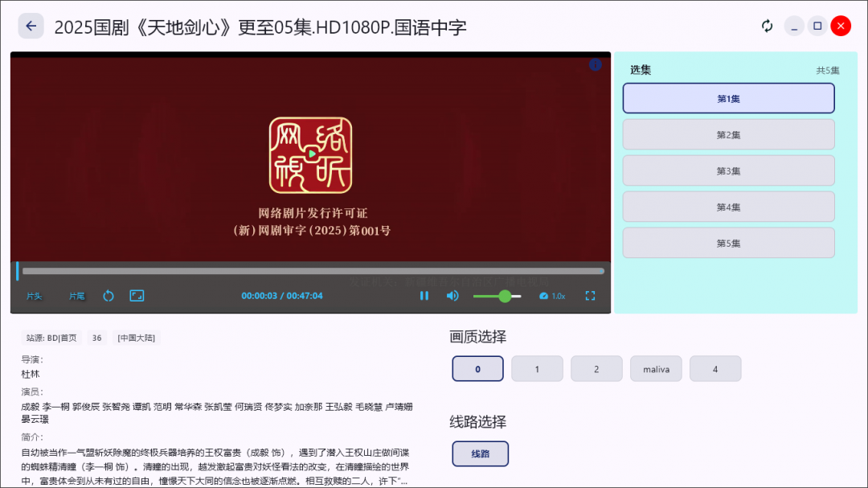The height and width of the screenshot is (488, 868).
Task: Switch to episode 第5集
Action: [x=728, y=243]
